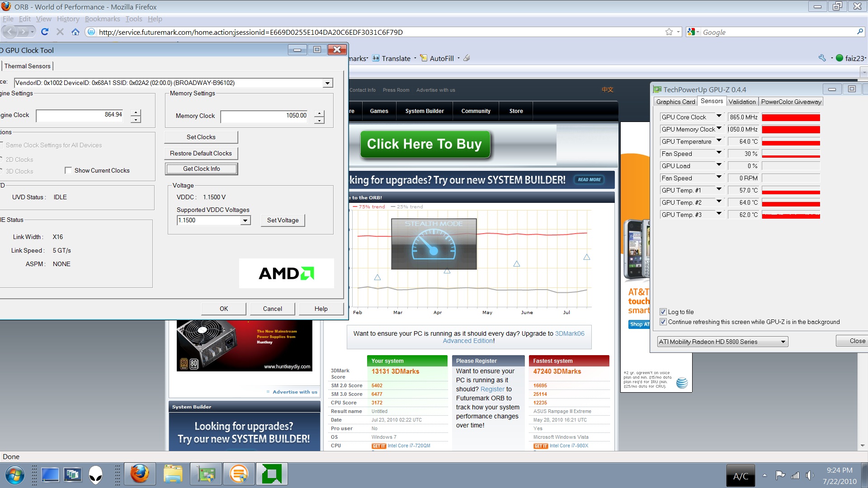Click the GPU-Z taskbar icon

click(x=206, y=474)
